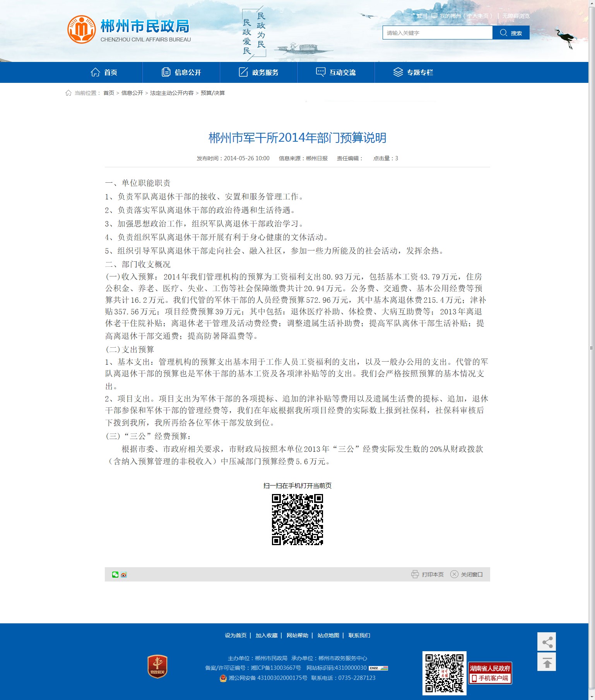The image size is (595, 700).
Task: Open the 首页 navigation menu
Action: pyautogui.click(x=104, y=72)
